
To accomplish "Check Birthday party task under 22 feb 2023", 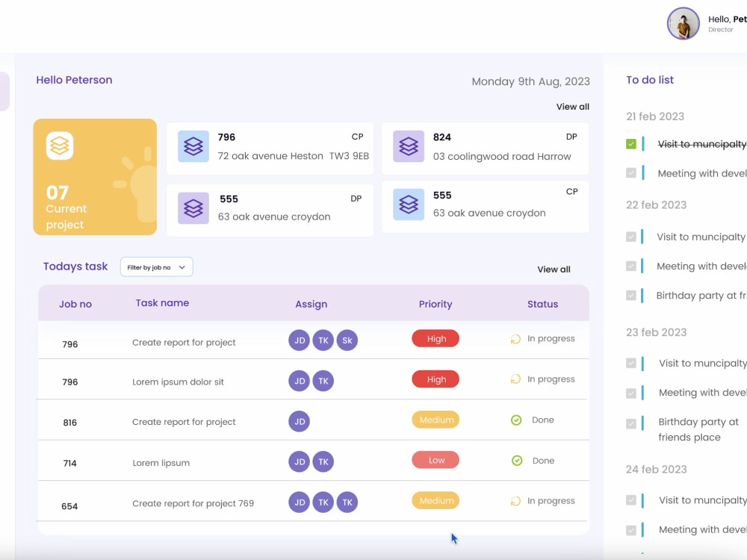I will [631, 296].
